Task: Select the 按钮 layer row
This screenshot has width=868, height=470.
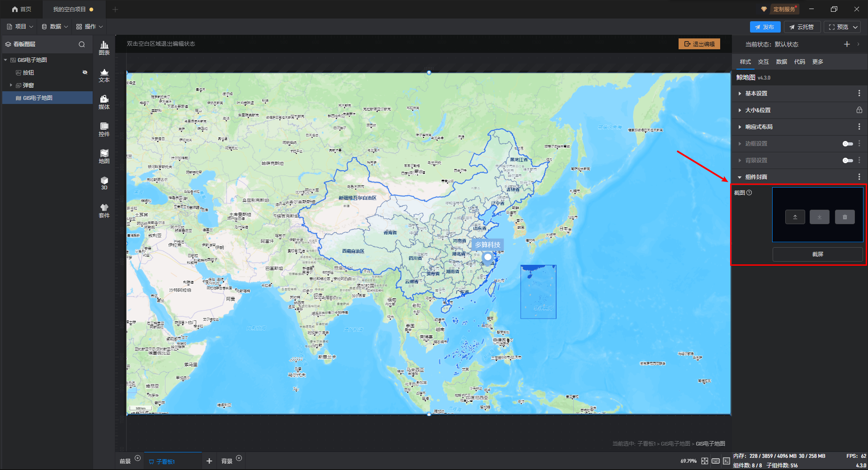Action: coord(47,72)
